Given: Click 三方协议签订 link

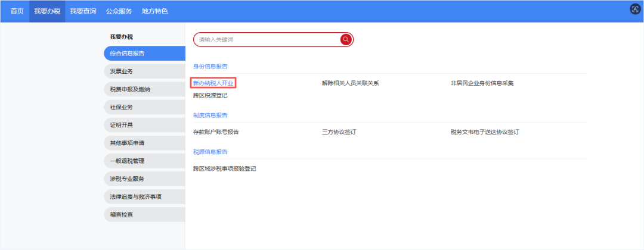Looking at the screenshot, I should tap(339, 132).
